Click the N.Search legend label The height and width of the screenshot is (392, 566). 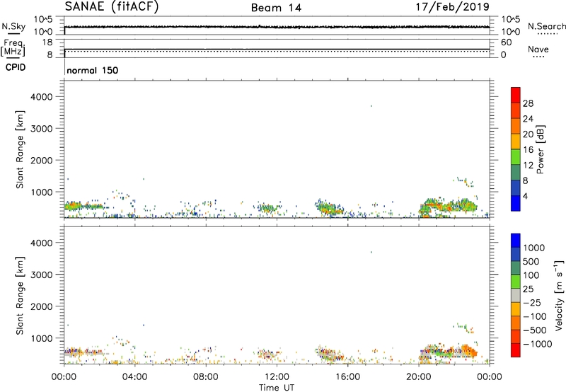click(x=546, y=26)
